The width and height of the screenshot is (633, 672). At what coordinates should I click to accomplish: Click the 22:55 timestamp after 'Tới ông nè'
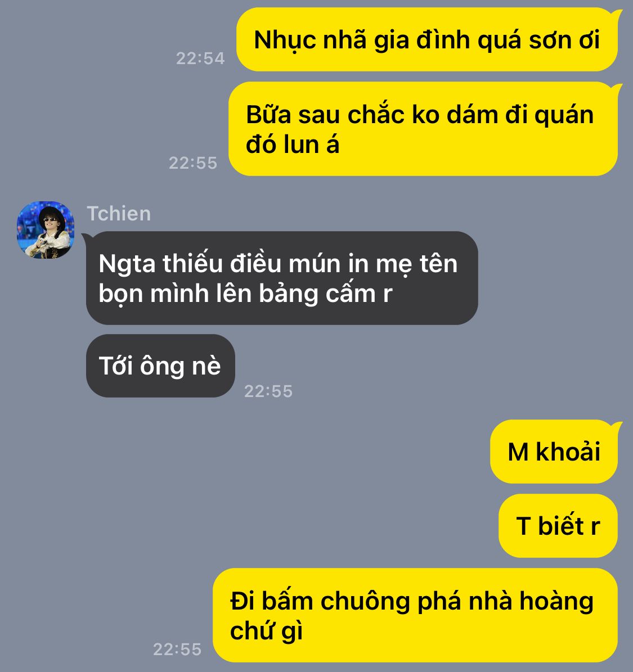click(268, 391)
